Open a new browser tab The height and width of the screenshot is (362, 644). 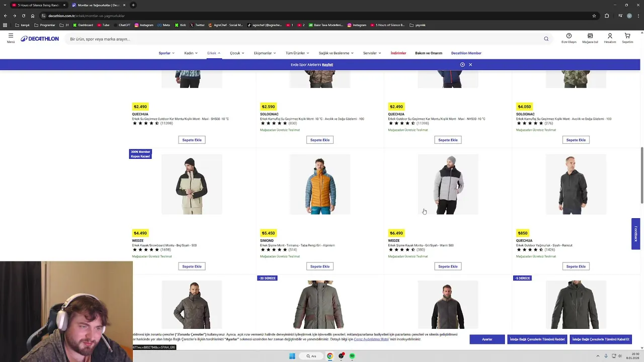pos(133,5)
